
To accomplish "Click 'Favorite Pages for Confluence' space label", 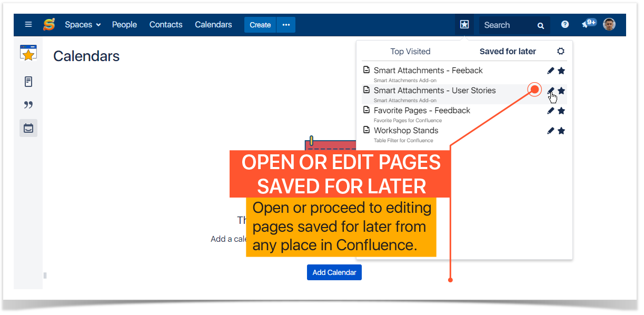I will coord(408,121).
